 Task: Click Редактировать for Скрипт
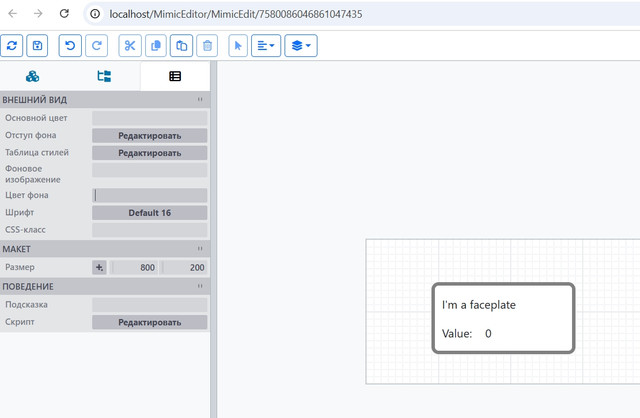pos(149,322)
